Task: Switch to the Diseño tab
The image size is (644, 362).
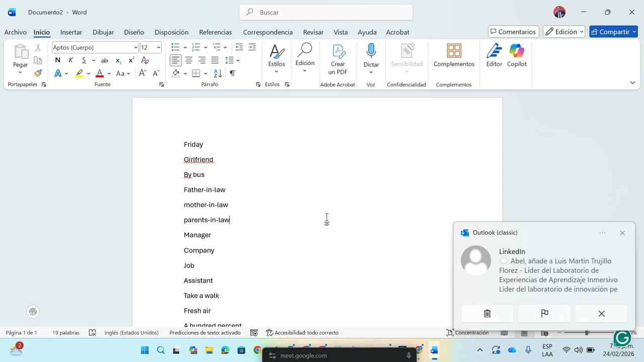Action: pyautogui.click(x=134, y=32)
